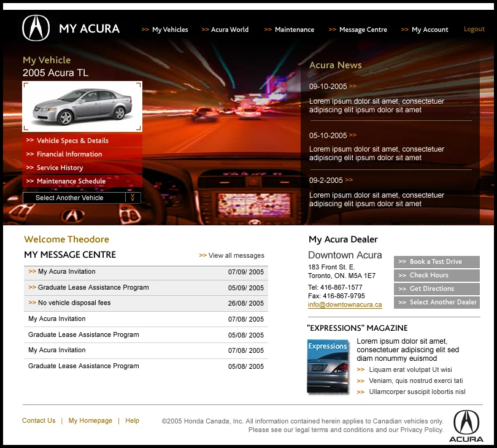Open the Message Centre menu
This screenshot has width=497, height=448.
coord(358,29)
